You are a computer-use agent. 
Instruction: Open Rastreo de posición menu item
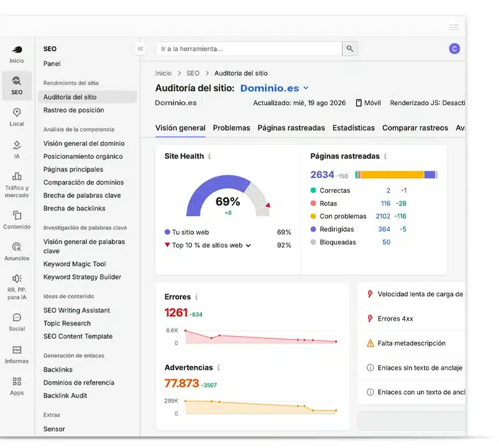click(x=74, y=110)
